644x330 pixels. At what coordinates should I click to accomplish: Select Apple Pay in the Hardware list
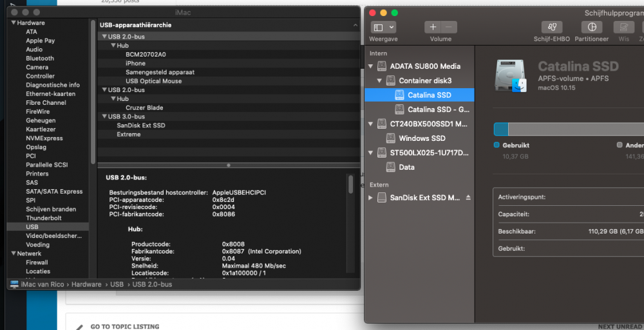(x=40, y=41)
